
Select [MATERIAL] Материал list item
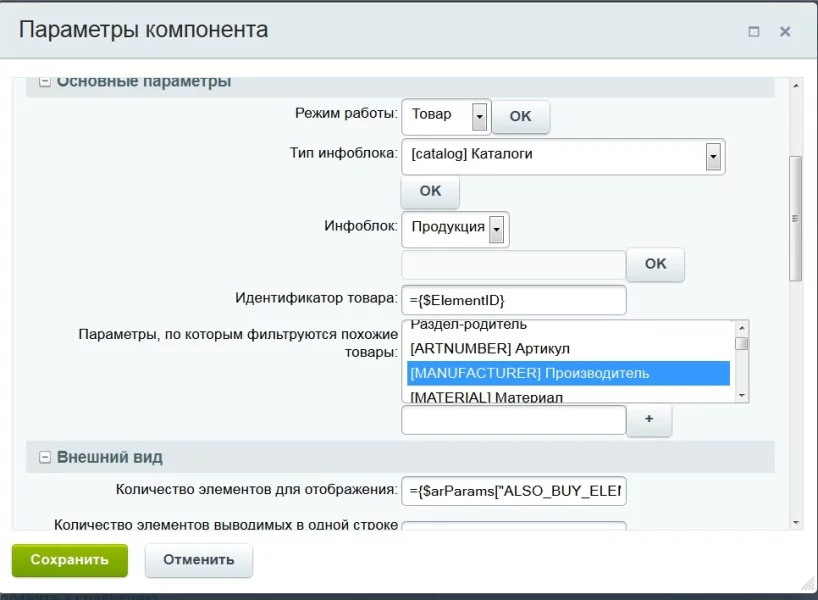pyautogui.click(x=568, y=397)
